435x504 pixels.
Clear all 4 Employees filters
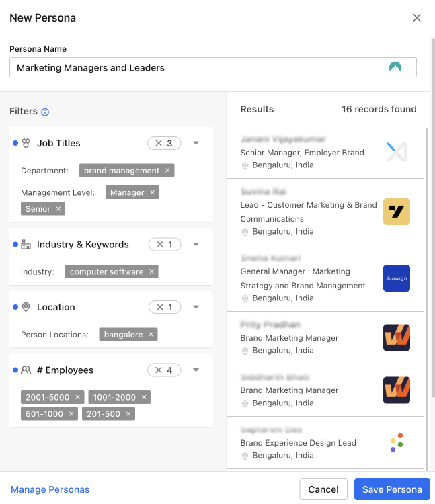pos(159,370)
